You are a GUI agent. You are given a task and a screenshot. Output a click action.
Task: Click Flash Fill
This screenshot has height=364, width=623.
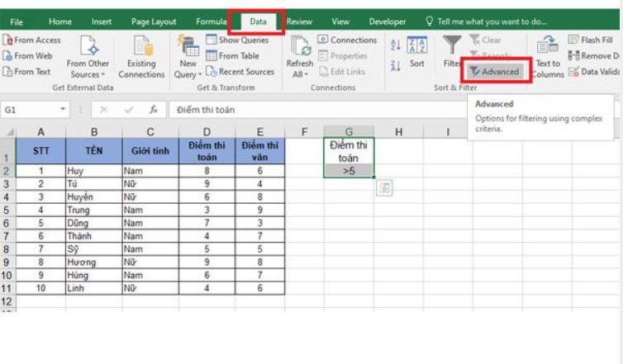point(591,40)
